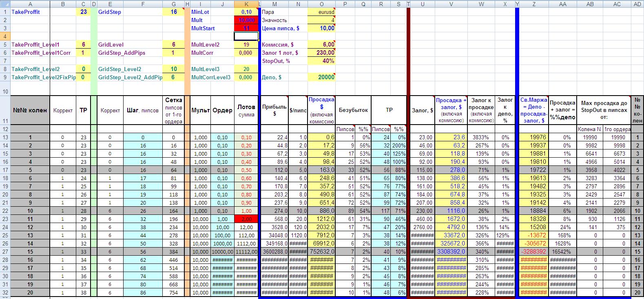Select the profit cell 3600288,0
Screen dimensions: 644x299
[x=274, y=252]
